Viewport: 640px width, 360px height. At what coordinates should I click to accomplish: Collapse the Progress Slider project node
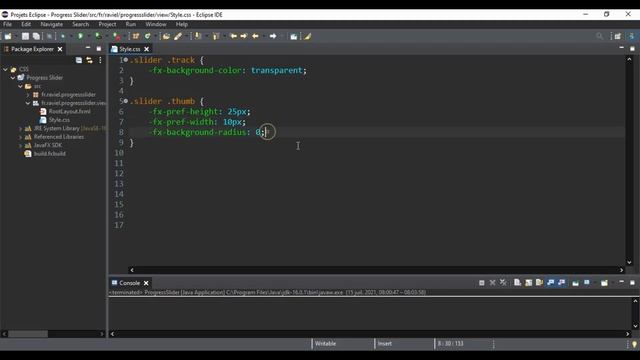pyautogui.click(x=13, y=78)
